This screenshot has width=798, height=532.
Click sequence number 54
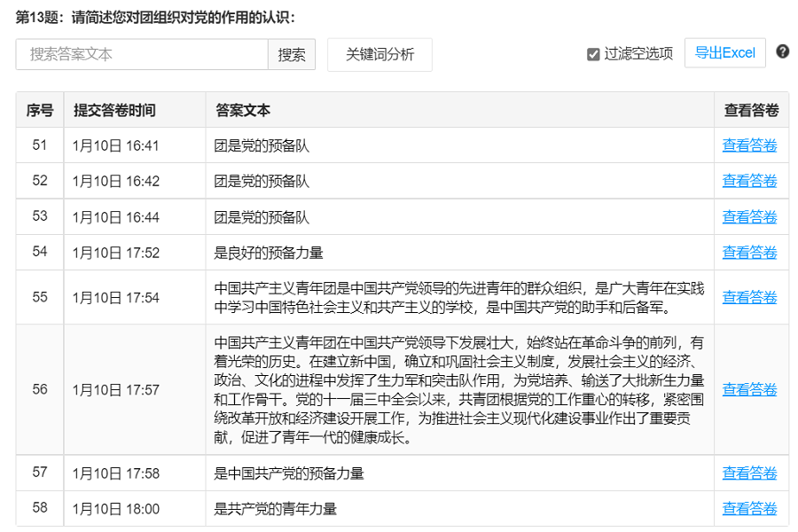click(40, 252)
